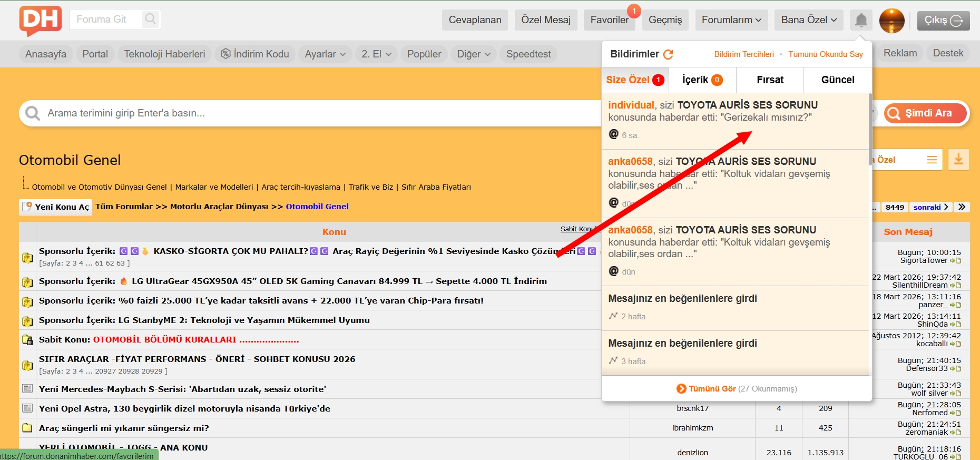
Task: Click the user profile avatar
Action: click(x=891, y=21)
